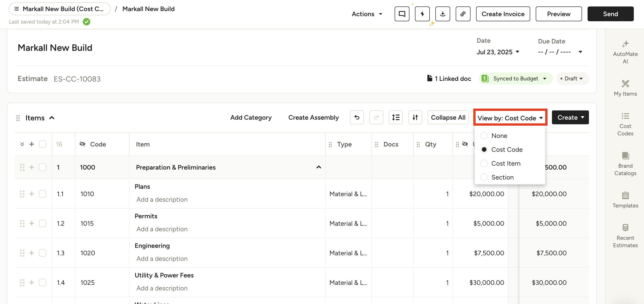Click the download icon in header
This screenshot has height=304, width=644.
tap(443, 14)
